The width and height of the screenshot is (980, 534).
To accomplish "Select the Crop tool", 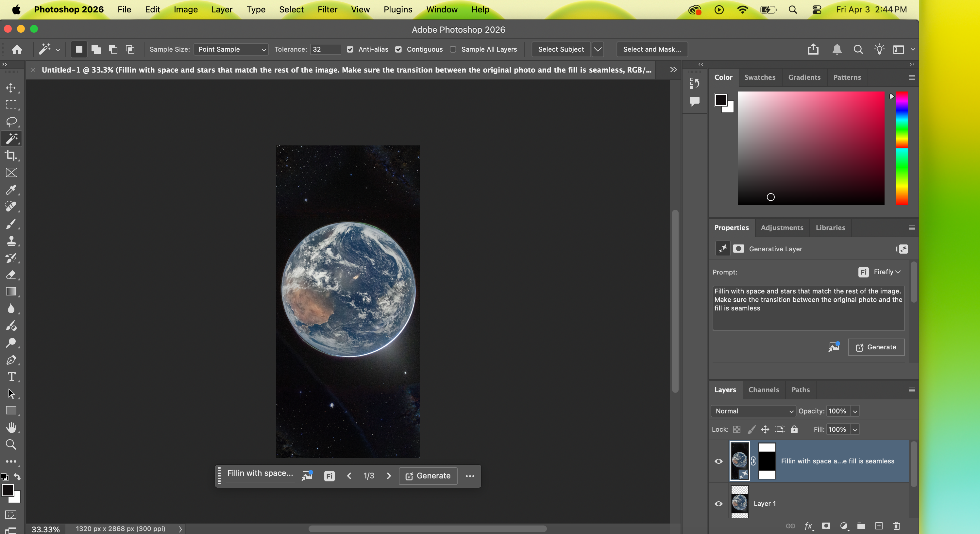I will [11, 155].
